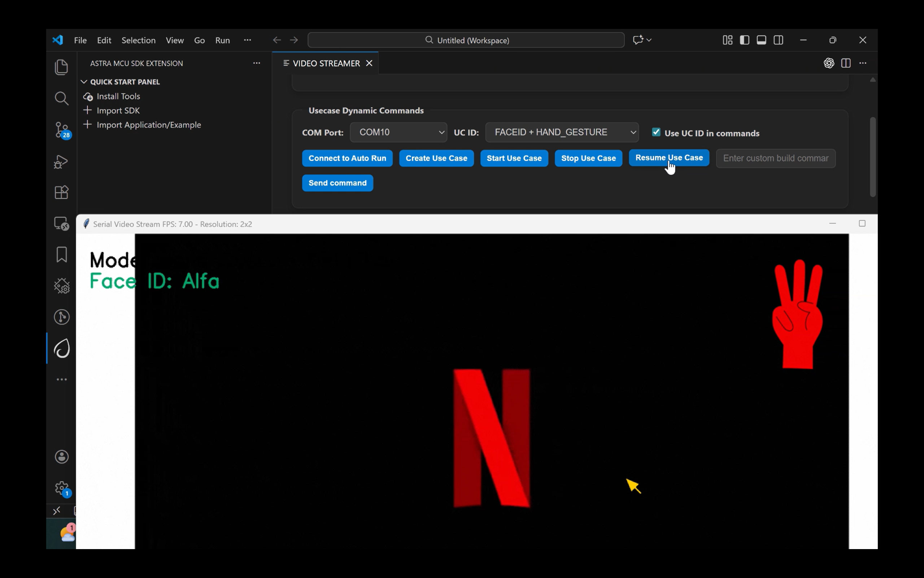The width and height of the screenshot is (924, 578).
Task: Open Source Control view with 28 badge
Action: (61, 130)
